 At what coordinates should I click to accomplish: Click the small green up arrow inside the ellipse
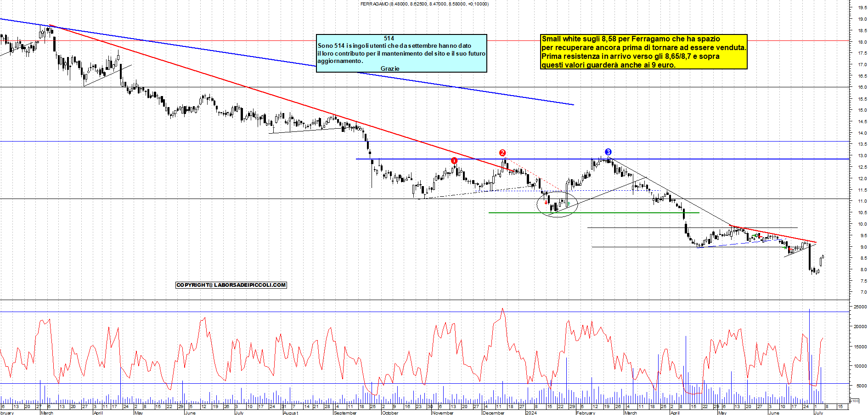[x=569, y=203]
